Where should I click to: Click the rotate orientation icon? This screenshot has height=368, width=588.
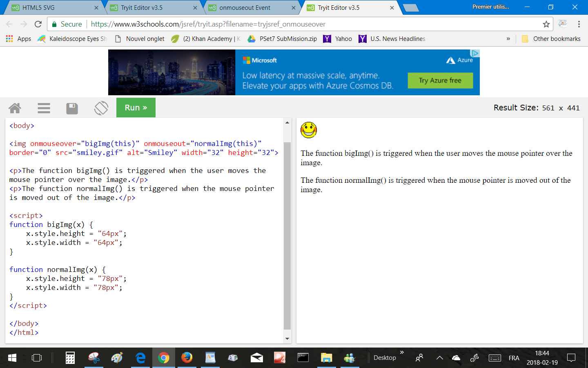101,108
